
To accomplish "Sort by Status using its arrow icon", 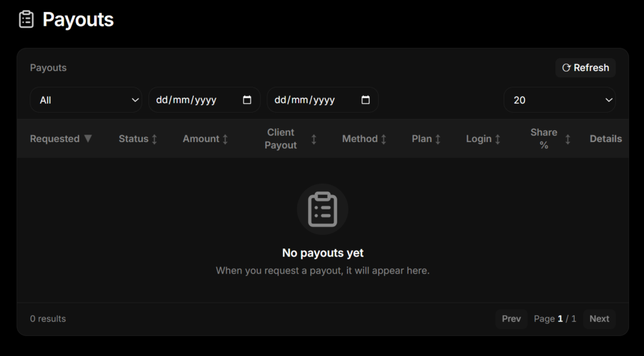I will [155, 139].
